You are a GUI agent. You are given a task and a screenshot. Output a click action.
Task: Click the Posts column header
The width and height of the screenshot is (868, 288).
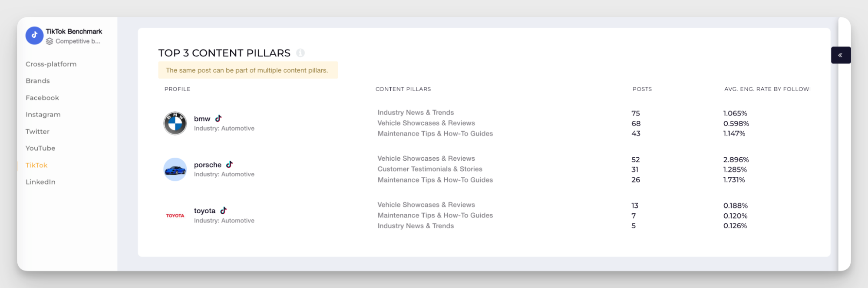[x=642, y=89]
